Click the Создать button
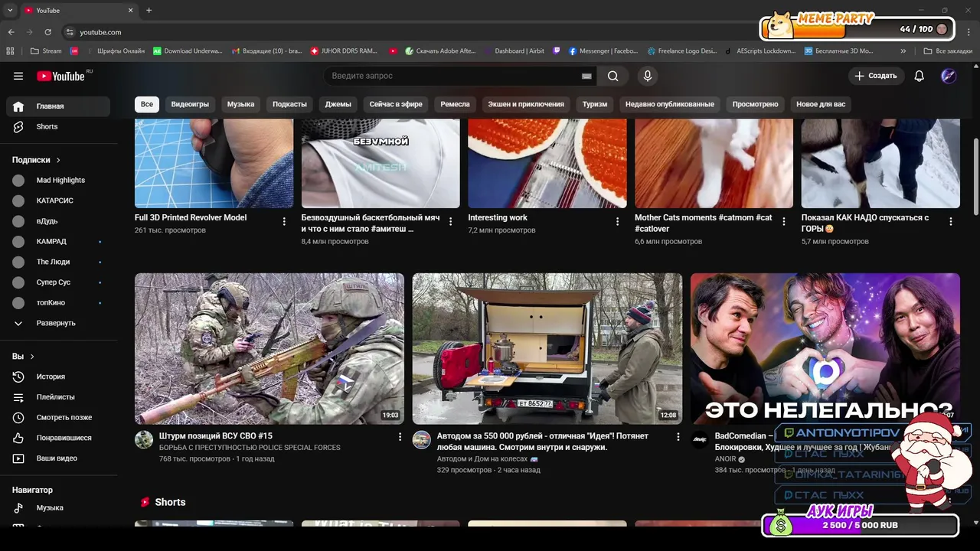980x551 pixels. click(876, 76)
